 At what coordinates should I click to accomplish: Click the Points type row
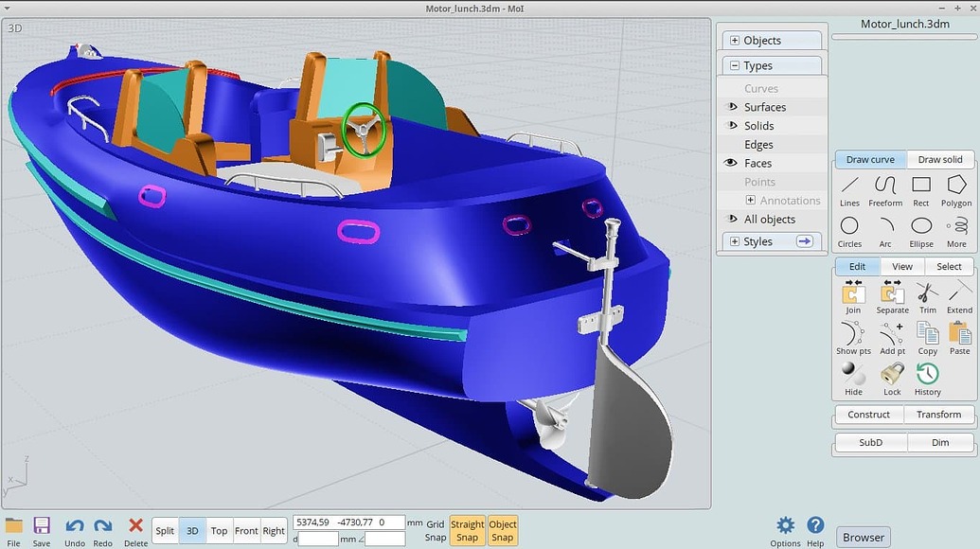tap(773, 182)
